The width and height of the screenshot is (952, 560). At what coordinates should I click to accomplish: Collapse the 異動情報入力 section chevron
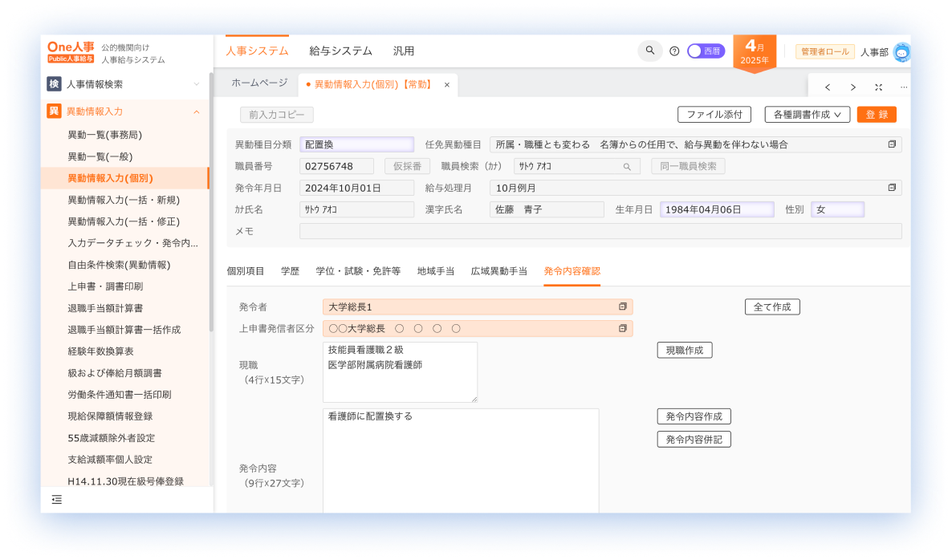[197, 112]
